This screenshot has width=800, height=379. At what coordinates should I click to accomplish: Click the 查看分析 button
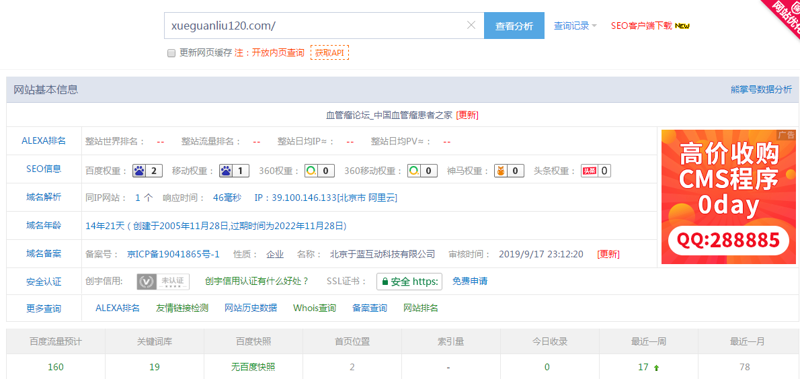tap(514, 26)
